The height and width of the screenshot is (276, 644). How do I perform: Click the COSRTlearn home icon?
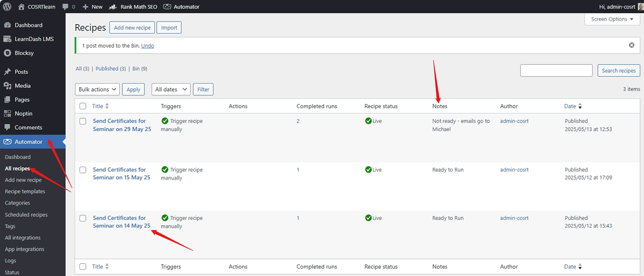21,6
